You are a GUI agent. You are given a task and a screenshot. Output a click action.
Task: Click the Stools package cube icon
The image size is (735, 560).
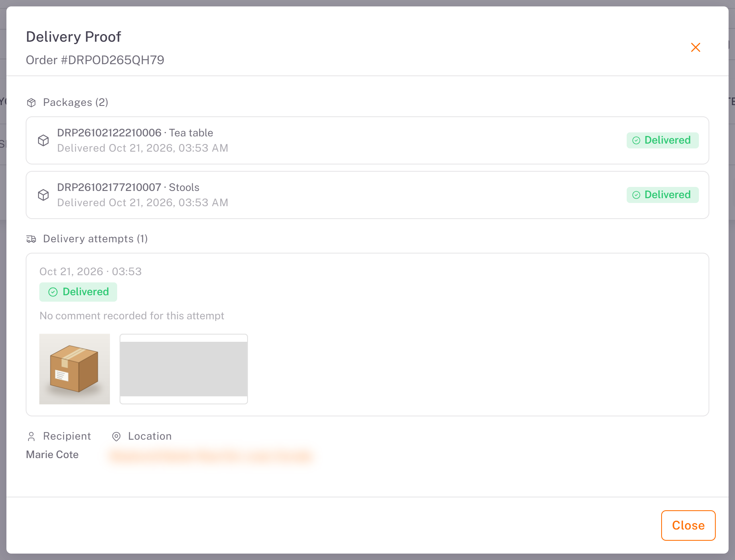coord(43,195)
